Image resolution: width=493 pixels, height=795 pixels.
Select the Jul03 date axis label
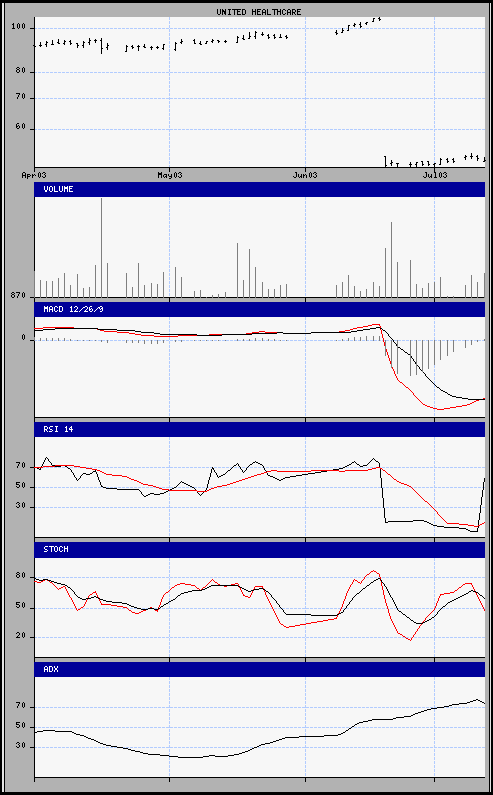click(x=435, y=175)
